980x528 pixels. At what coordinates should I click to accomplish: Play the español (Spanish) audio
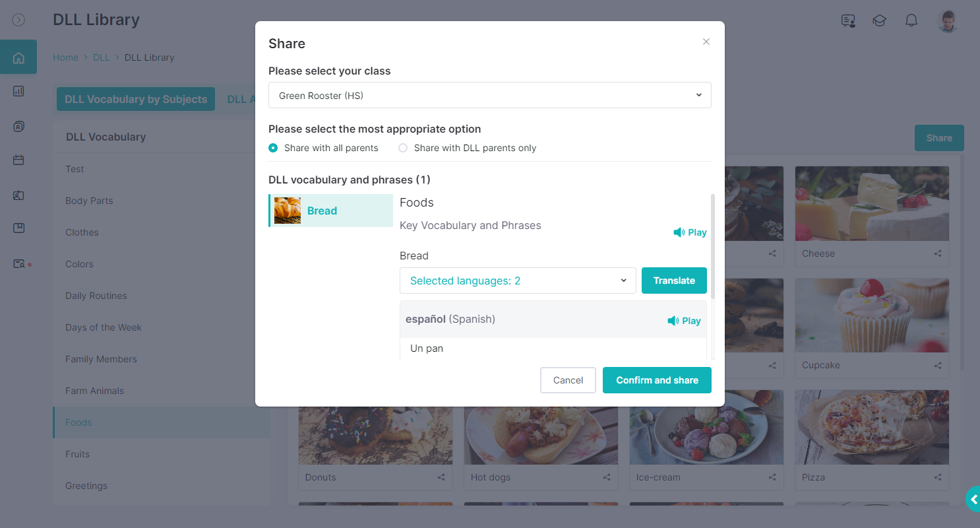684,321
